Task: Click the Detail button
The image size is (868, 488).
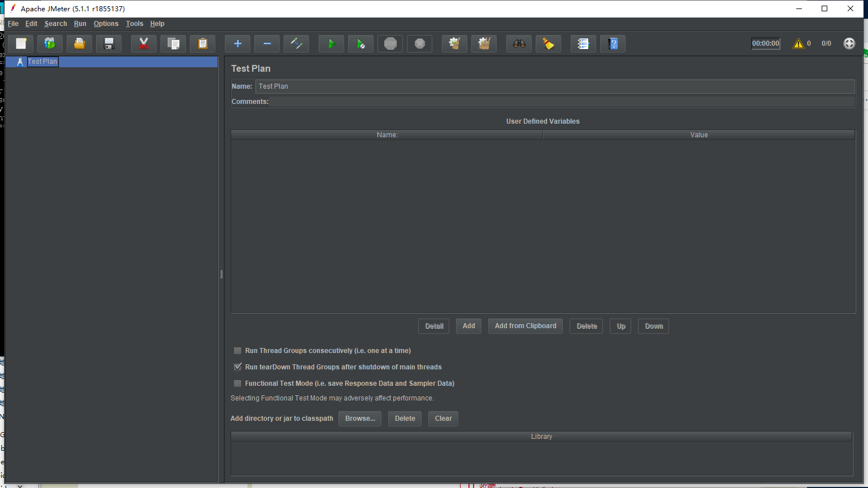Action: click(x=434, y=326)
